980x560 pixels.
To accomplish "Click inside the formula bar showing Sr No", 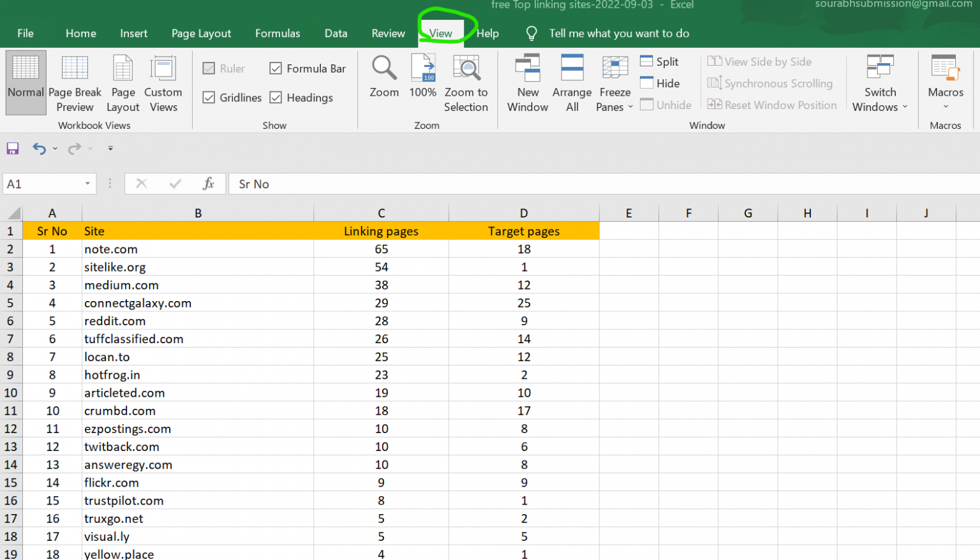I will point(604,184).
